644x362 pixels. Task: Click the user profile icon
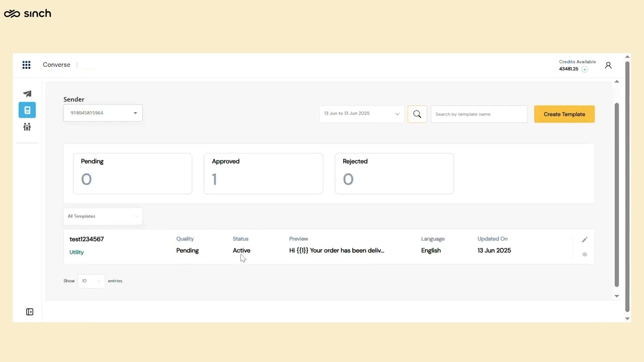608,65
